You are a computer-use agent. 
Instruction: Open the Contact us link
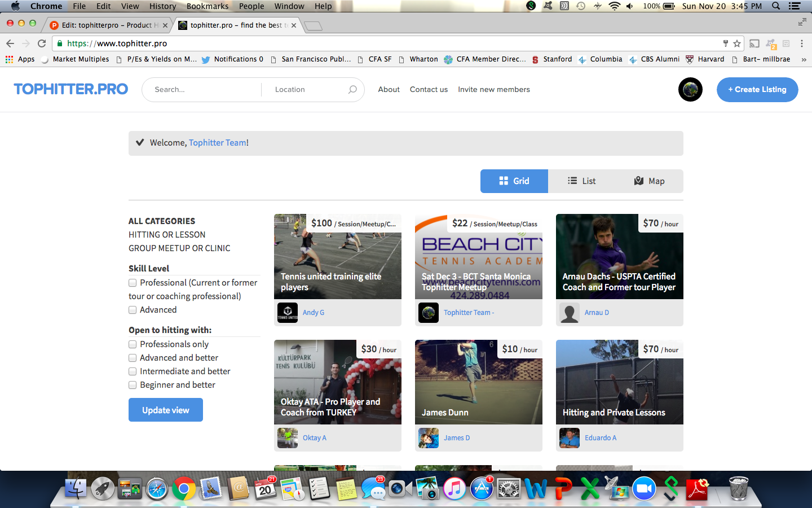click(x=429, y=90)
